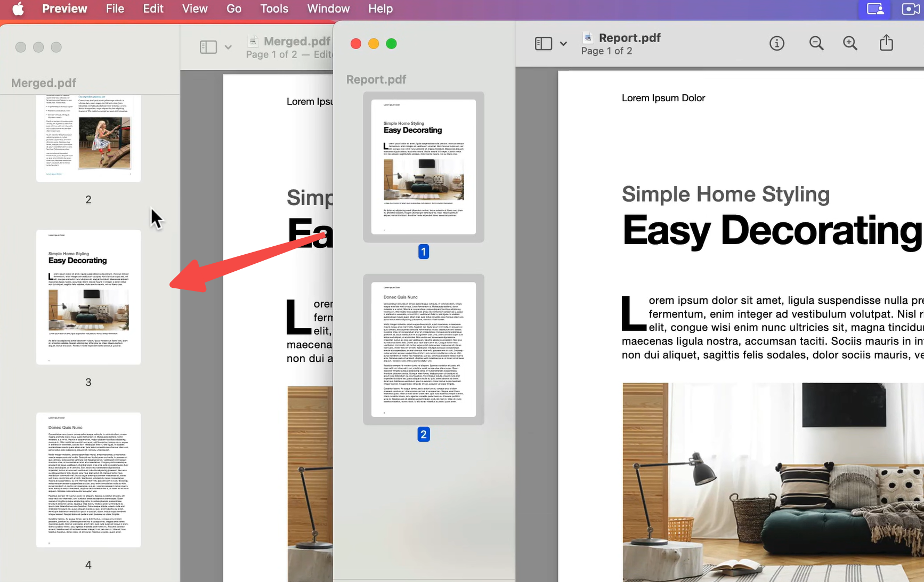Screen dimensions: 924x582
Task: Expand sidebar view options in Report.pdf window
Action: 563,44
